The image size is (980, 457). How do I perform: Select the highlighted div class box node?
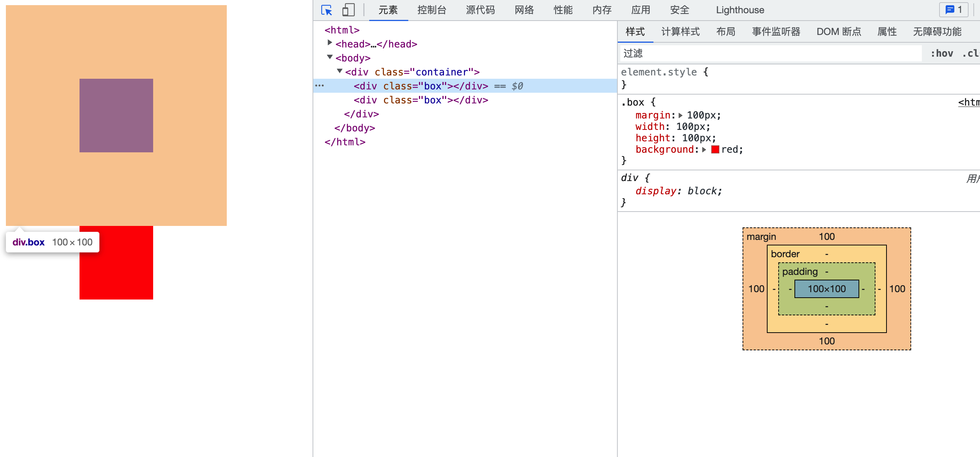click(x=465, y=86)
